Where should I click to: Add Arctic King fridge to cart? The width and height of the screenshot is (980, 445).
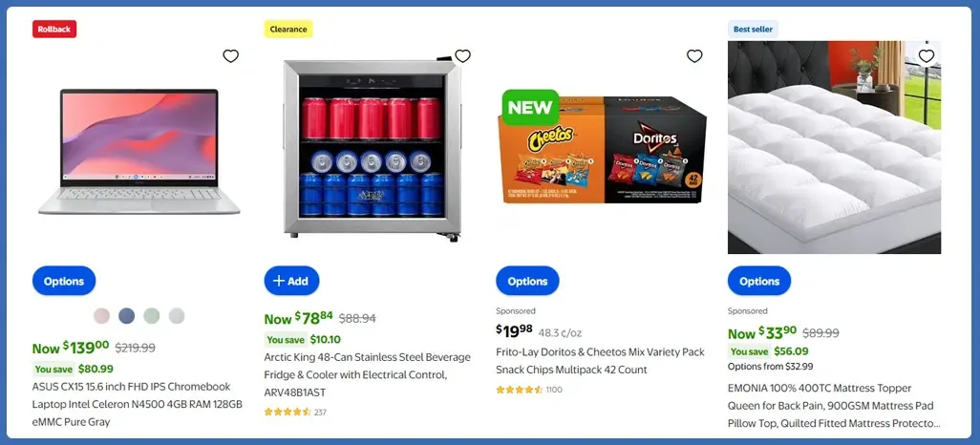pos(291,281)
